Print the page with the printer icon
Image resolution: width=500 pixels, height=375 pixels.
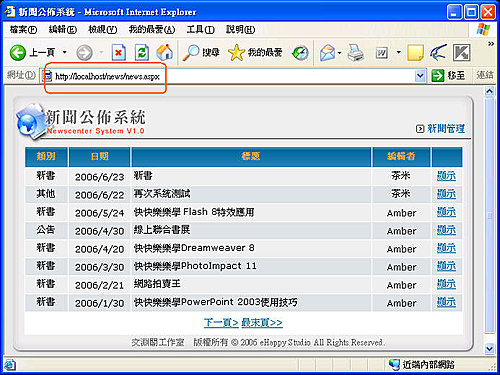355,53
